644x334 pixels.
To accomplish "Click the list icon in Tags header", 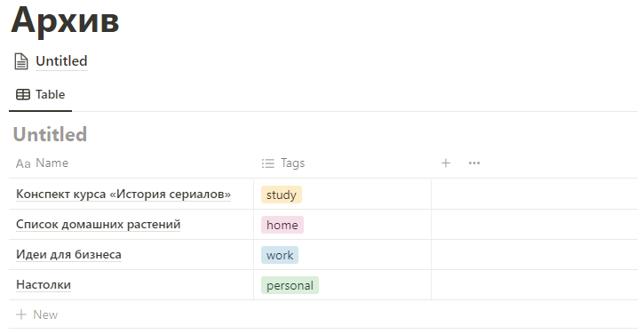I will [267, 163].
